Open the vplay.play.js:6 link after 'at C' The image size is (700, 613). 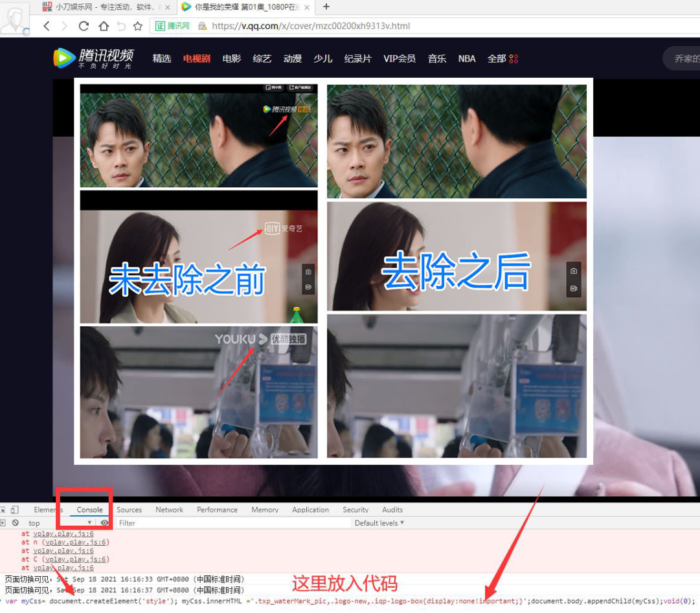(76, 559)
